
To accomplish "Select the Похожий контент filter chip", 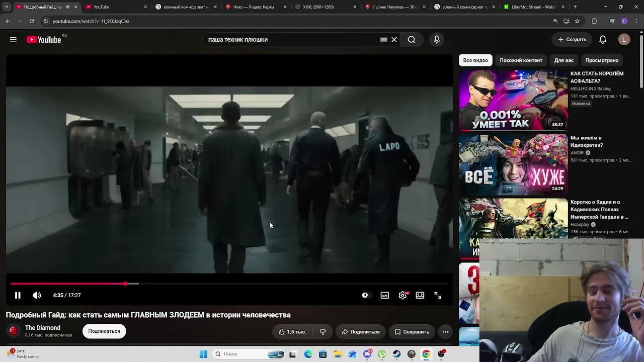I will (x=521, y=60).
